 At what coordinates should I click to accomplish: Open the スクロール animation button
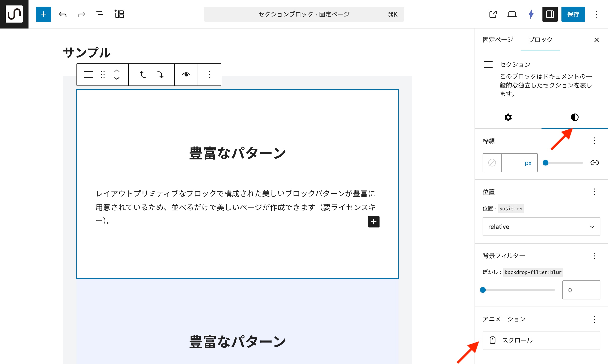541,340
